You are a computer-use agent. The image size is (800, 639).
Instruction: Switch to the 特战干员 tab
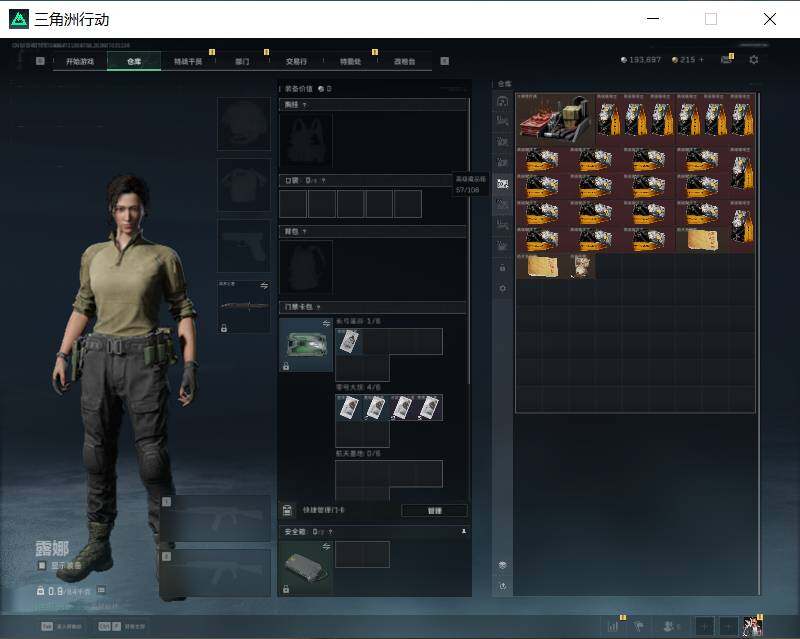(x=188, y=61)
